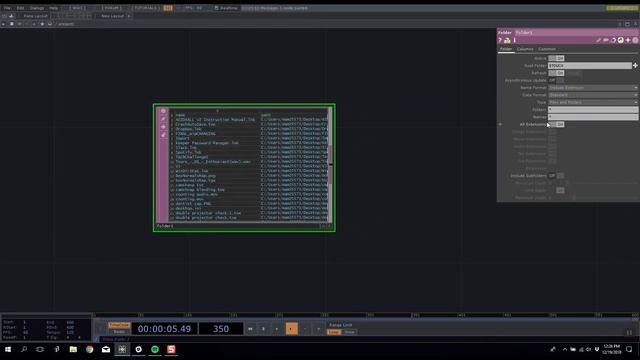Click plus button next to New Layout

(129, 16)
